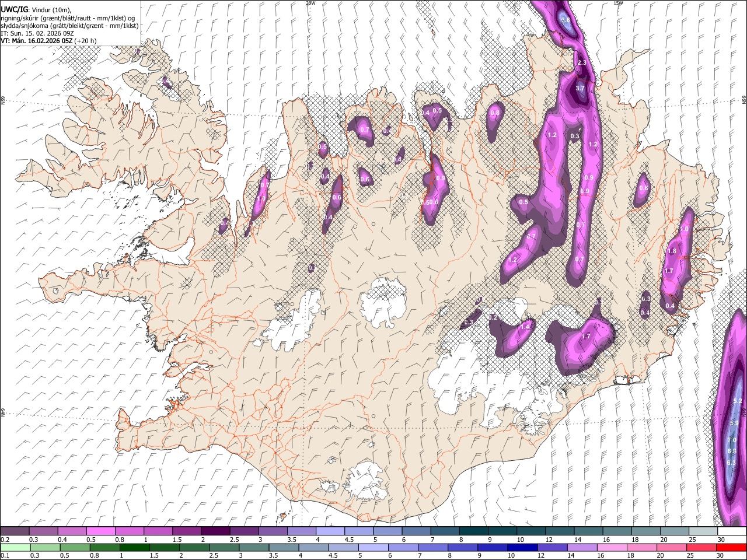
Task: Click the 1.4 precipitation value near the glacier
Action: [x=525, y=327]
